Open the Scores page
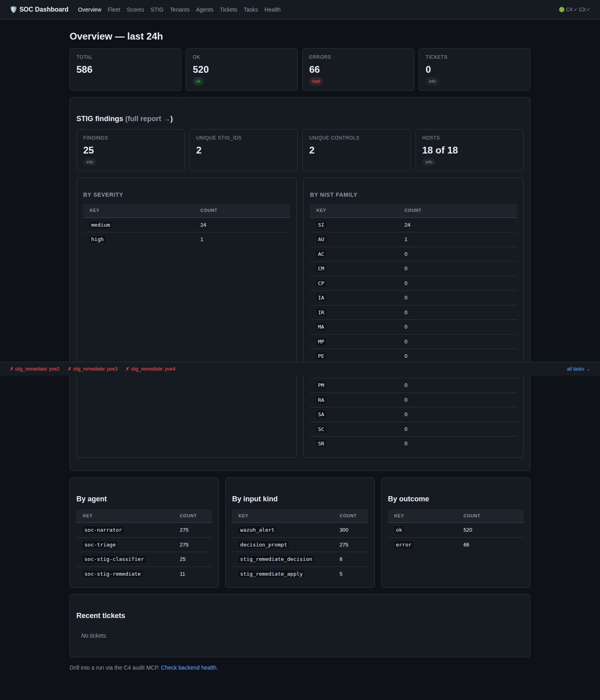This screenshot has width=600, height=700. (135, 10)
